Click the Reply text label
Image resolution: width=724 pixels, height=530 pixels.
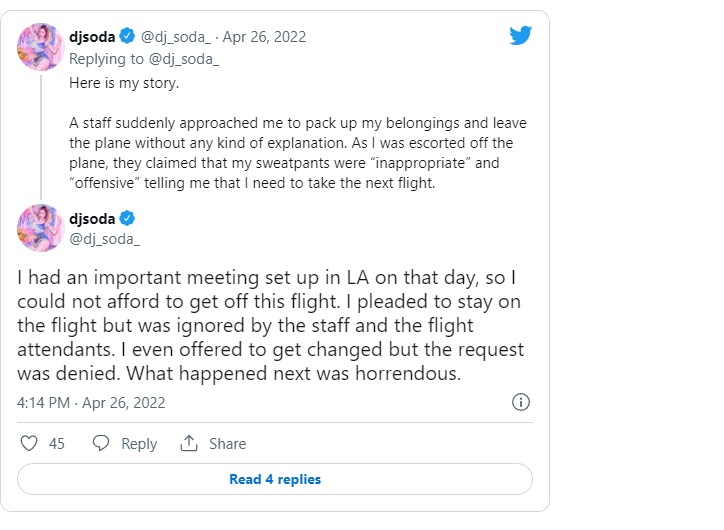139,444
